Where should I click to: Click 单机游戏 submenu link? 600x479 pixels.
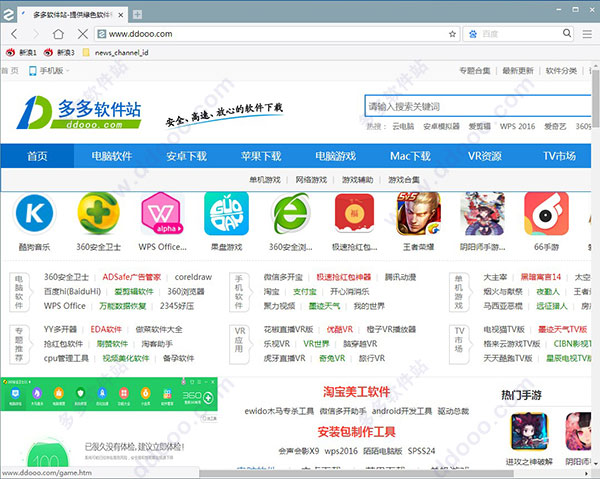[265, 180]
